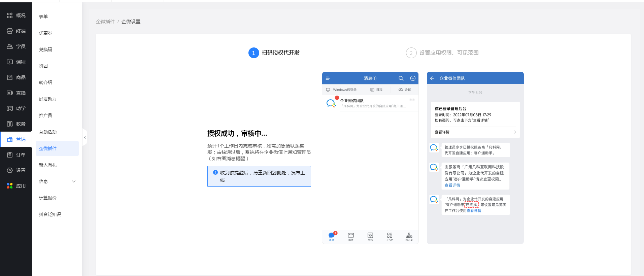Open the 学员 students icon
The height and width of the screenshot is (276, 644).
coord(10,46)
